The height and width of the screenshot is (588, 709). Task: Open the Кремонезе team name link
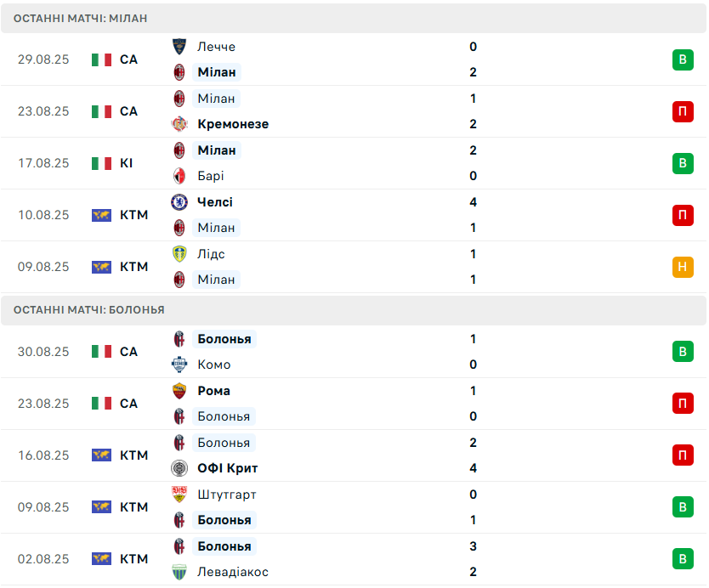[232, 124]
